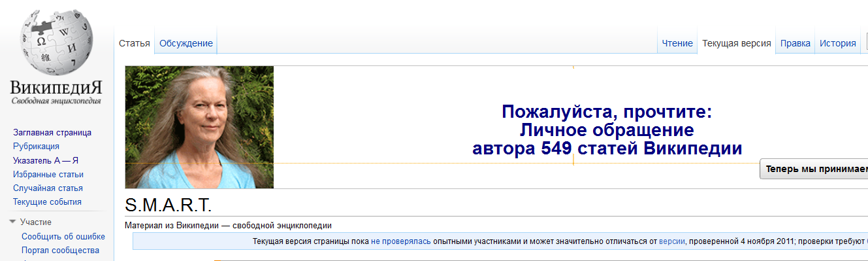Click the Личное обращение banner headline
Screen dimensions: 868x261
tap(607, 130)
